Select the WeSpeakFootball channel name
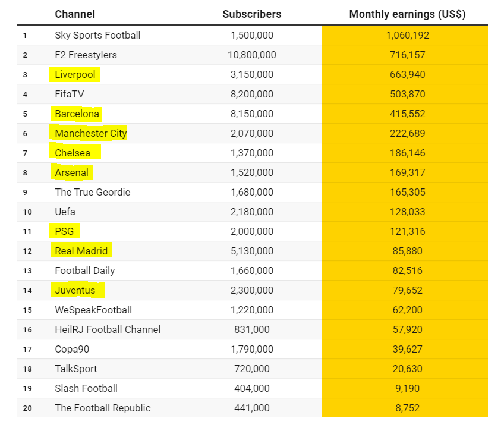The width and height of the screenshot is (504, 431). [93, 310]
